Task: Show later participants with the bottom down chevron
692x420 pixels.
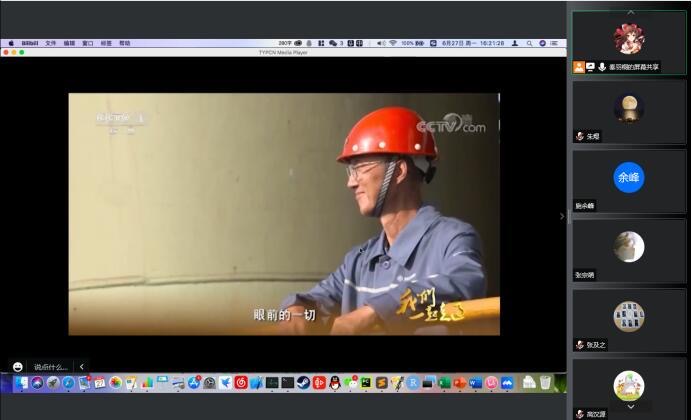Action: [631, 407]
